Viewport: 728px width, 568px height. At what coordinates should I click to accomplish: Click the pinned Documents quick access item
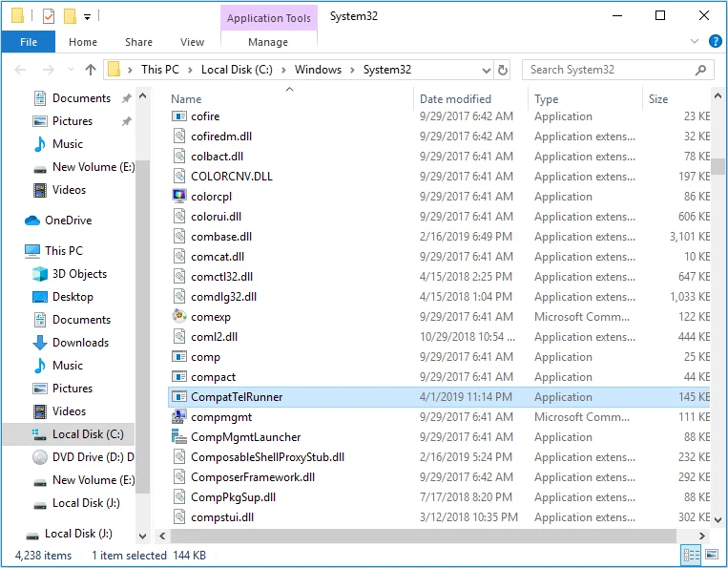tap(81, 98)
